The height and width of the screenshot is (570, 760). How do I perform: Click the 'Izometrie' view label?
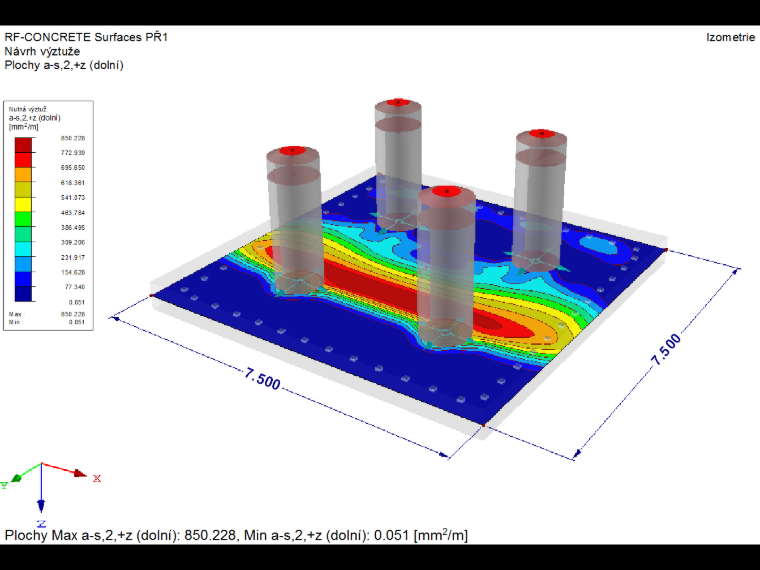(730, 37)
